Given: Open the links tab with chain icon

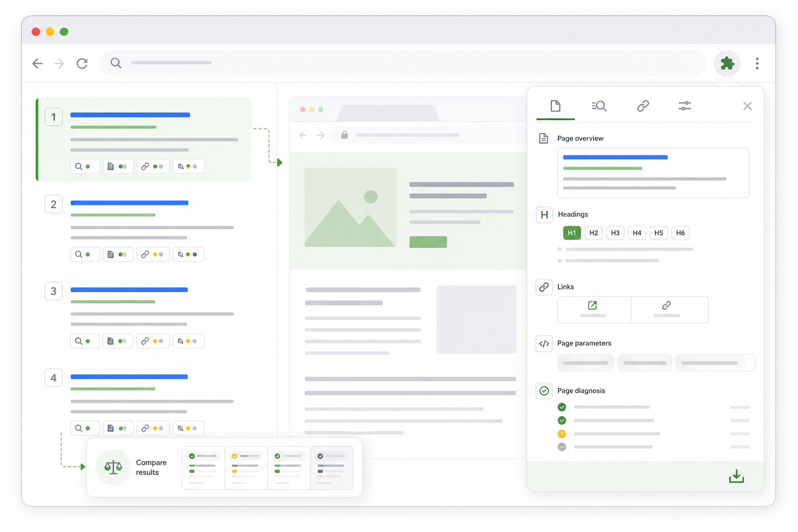Looking at the screenshot, I should click(643, 106).
